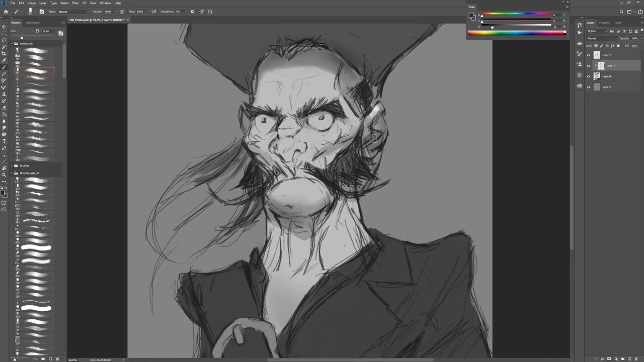The image size is (644, 362).
Task: Click the Home icon in options bar
Action: click(6, 12)
